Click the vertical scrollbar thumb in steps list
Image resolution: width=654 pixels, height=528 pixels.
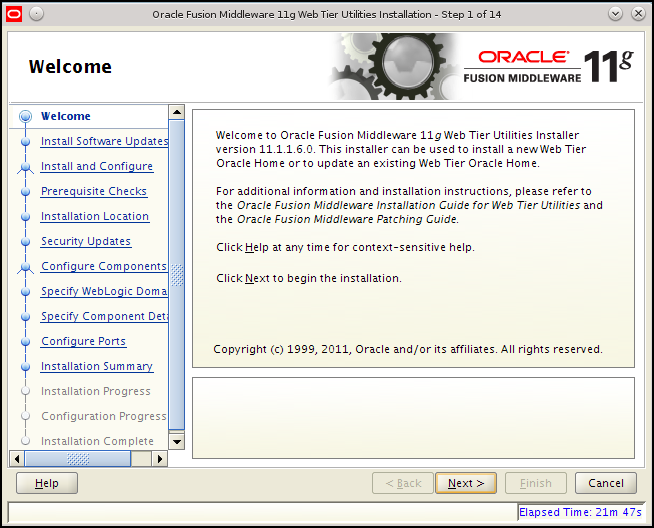177,275
